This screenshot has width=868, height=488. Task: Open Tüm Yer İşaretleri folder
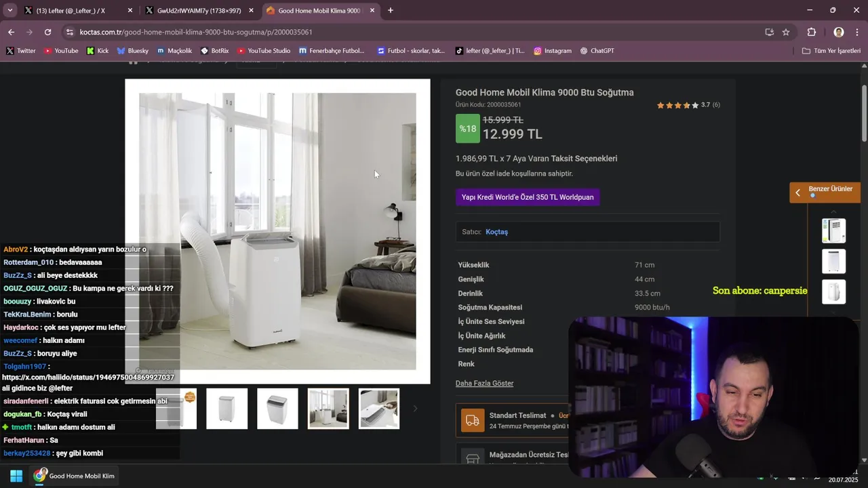tap(831, 51)
